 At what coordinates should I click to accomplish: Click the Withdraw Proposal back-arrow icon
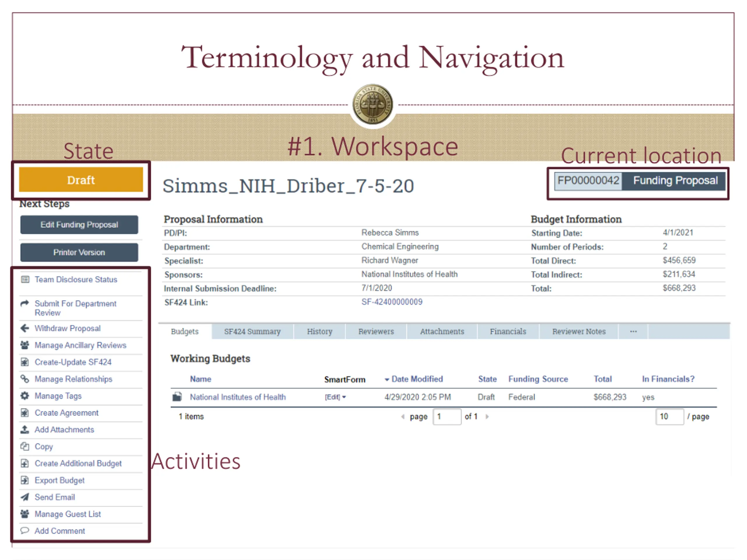click(25, 328)
